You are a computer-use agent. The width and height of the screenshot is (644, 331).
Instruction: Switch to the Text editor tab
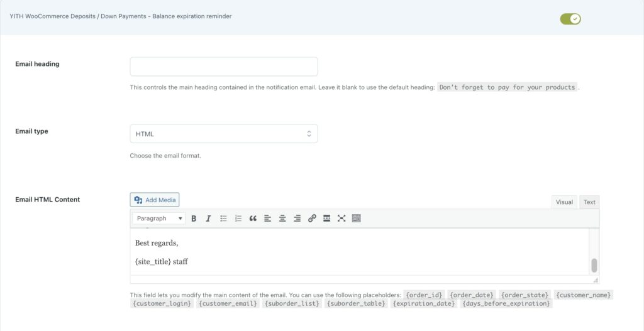589,202
